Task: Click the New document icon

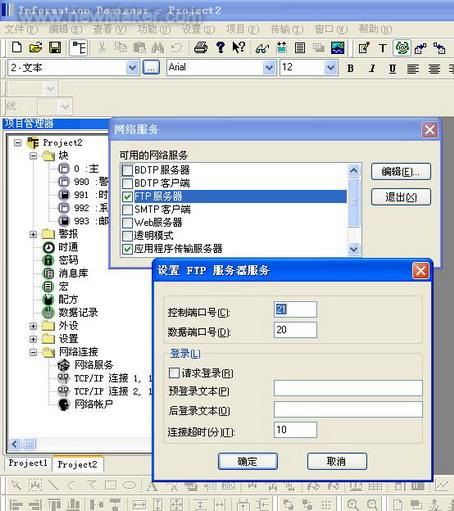Action: (x=17, y=48)
